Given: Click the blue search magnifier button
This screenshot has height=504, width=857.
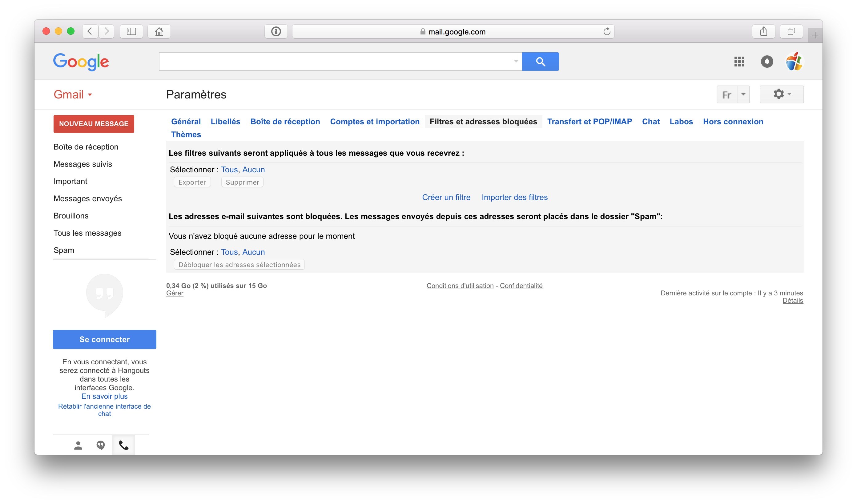Looking at the screenshot, I should (x=540, y=62).
